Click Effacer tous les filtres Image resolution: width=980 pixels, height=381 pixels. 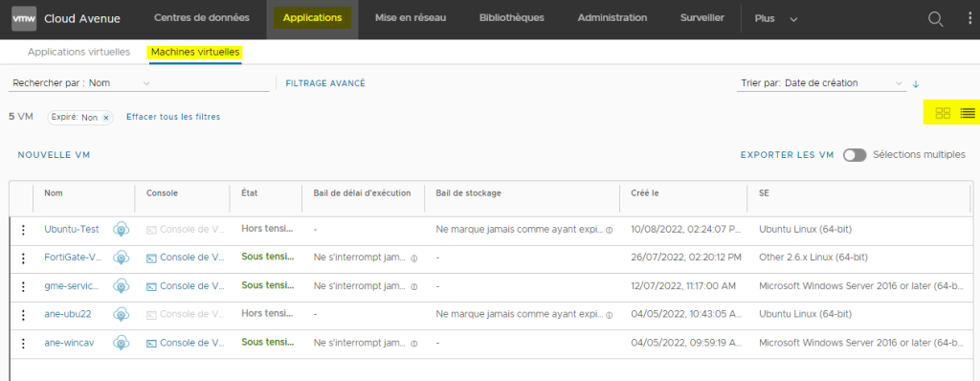[x=173, y=117]
